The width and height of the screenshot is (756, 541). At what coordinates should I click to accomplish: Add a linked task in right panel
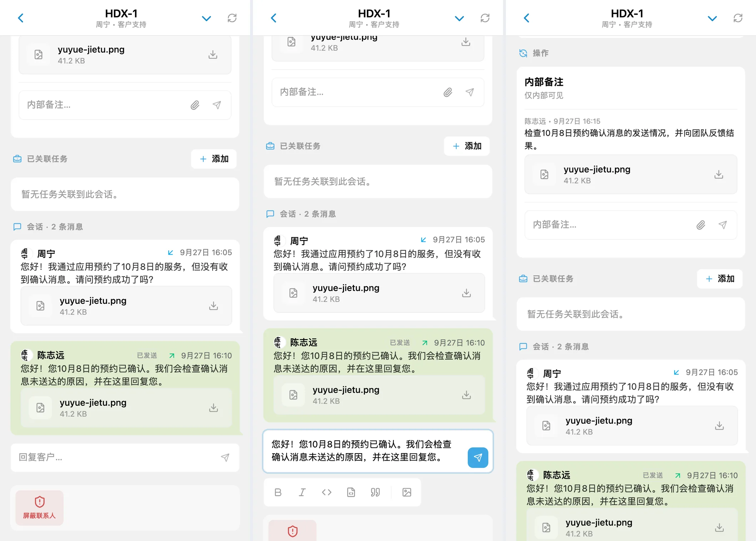click(x=720, y=279)
